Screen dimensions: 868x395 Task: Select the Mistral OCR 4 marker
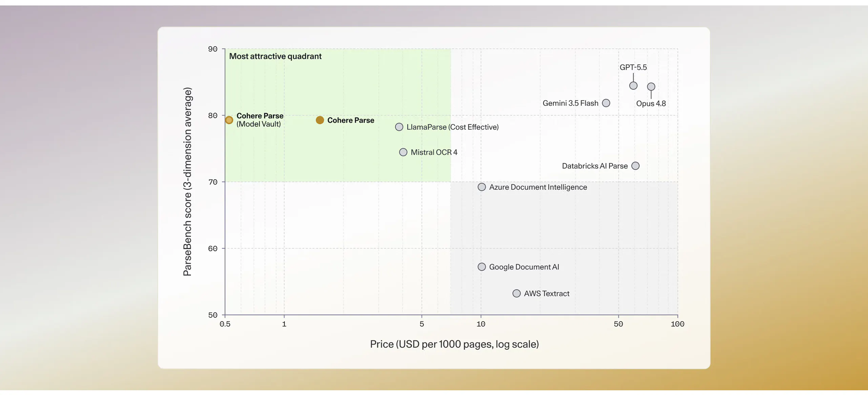(403, 152)
